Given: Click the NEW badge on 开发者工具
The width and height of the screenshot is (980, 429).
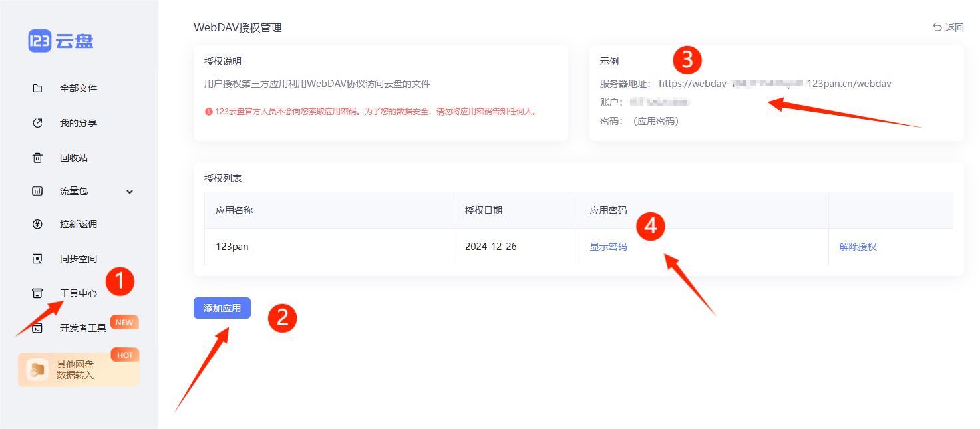Looking at the screenshot, I should pyautogui.click(x=124, y=323).
